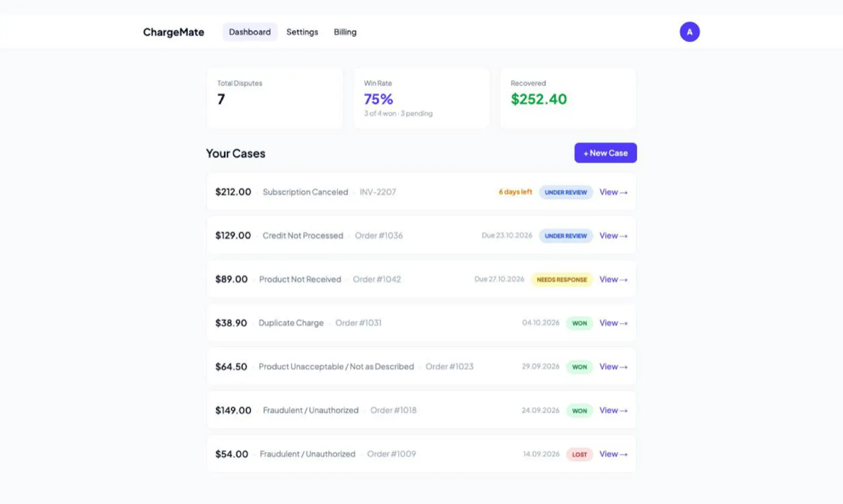View the $64.50 Product Unacceptable case
Viewport: 843px width, 504px height.
click(x=613, y=367)
